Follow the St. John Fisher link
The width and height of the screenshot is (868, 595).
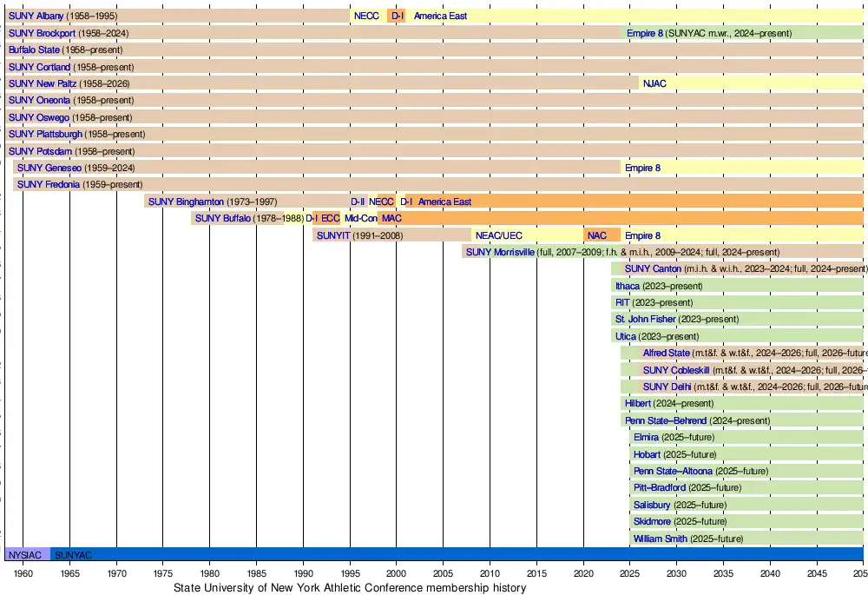tap(645, 320)
